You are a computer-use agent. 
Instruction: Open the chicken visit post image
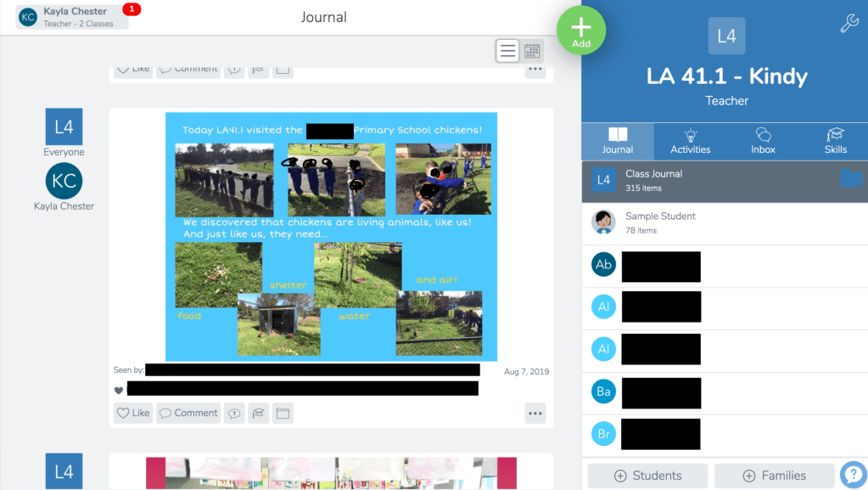pyautogui.click(x=331, y=236)
